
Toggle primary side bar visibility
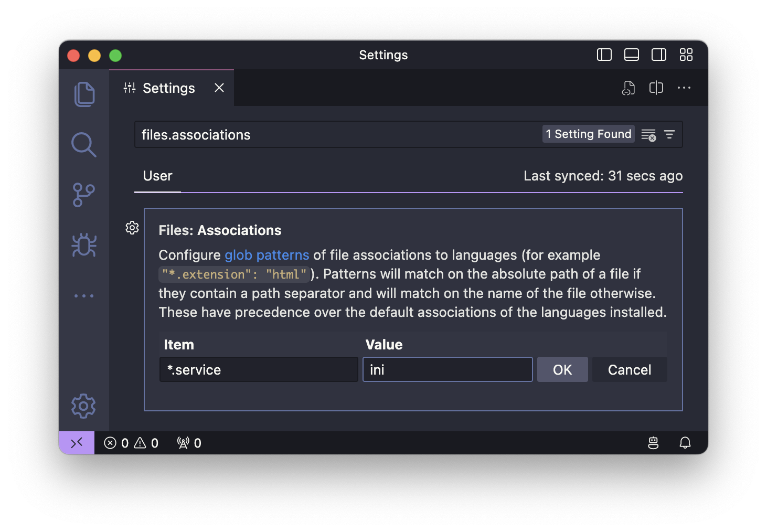[604, 55]
